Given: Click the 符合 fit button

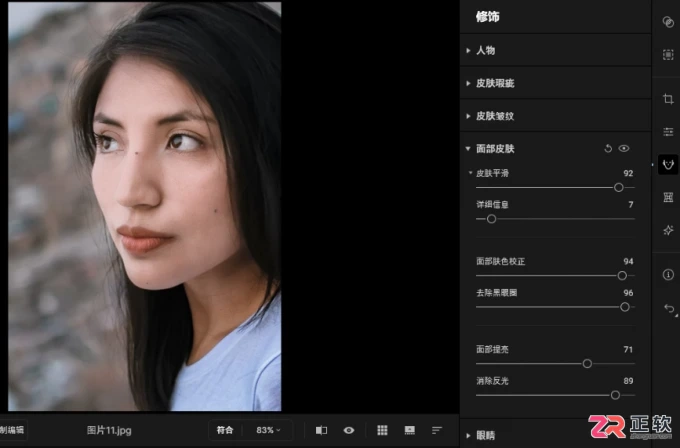Looking at the screenshot, I should (x=225, y=430).
